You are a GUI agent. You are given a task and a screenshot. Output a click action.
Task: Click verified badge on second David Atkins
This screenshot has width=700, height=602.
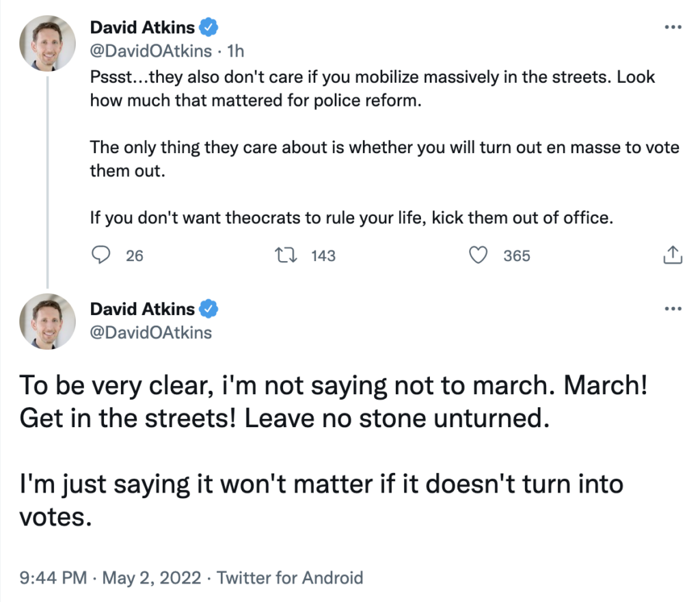click(x=210, y=309)
